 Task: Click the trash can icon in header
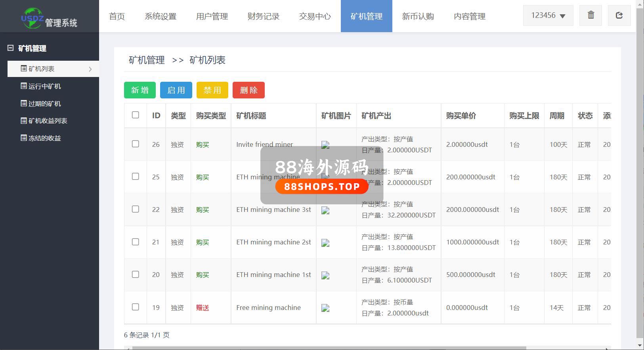(590, 15)
